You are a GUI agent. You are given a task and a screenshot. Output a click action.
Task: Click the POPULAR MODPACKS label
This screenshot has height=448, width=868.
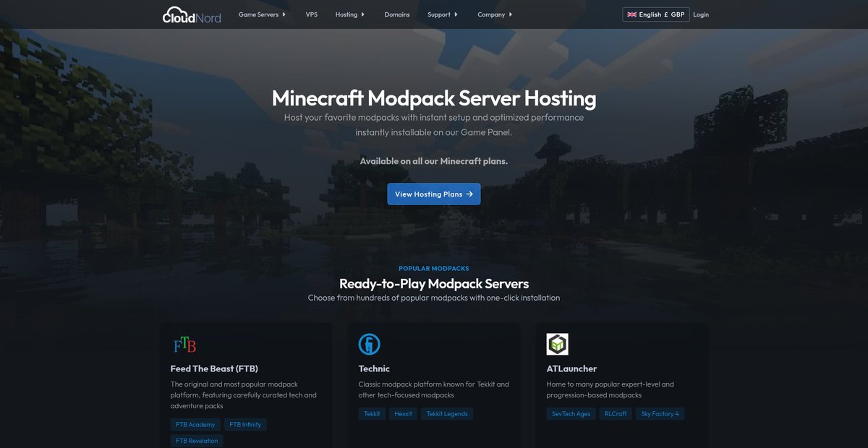[x=434, y=269]
